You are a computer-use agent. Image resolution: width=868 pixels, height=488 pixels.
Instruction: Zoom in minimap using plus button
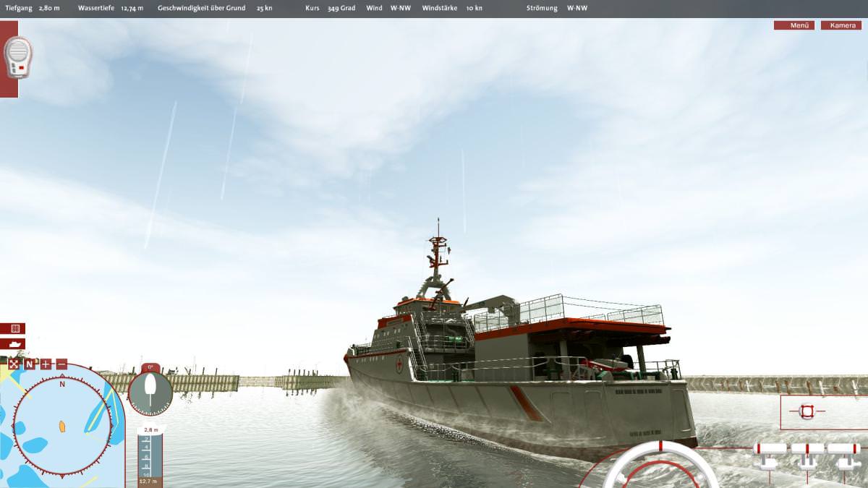(46, 364)
